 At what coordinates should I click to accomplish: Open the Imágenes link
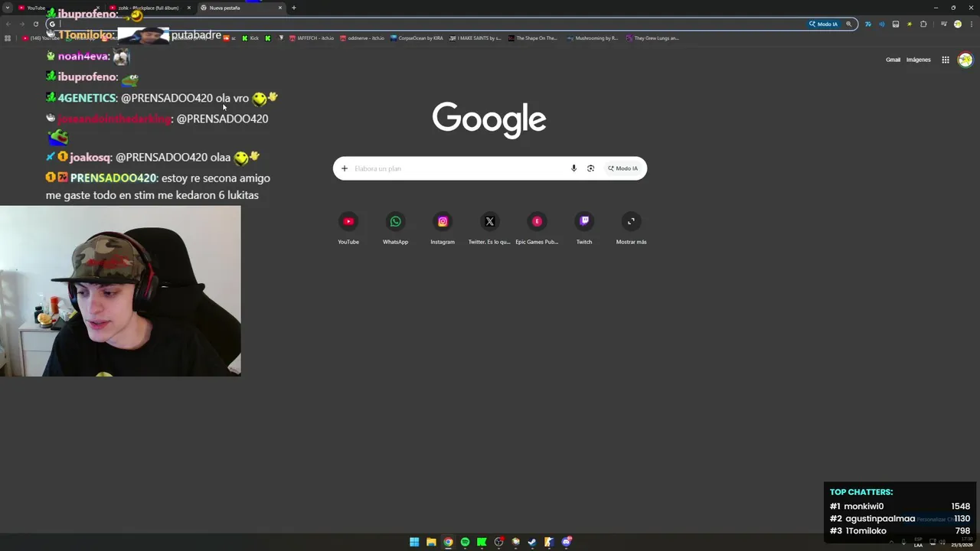919,60
